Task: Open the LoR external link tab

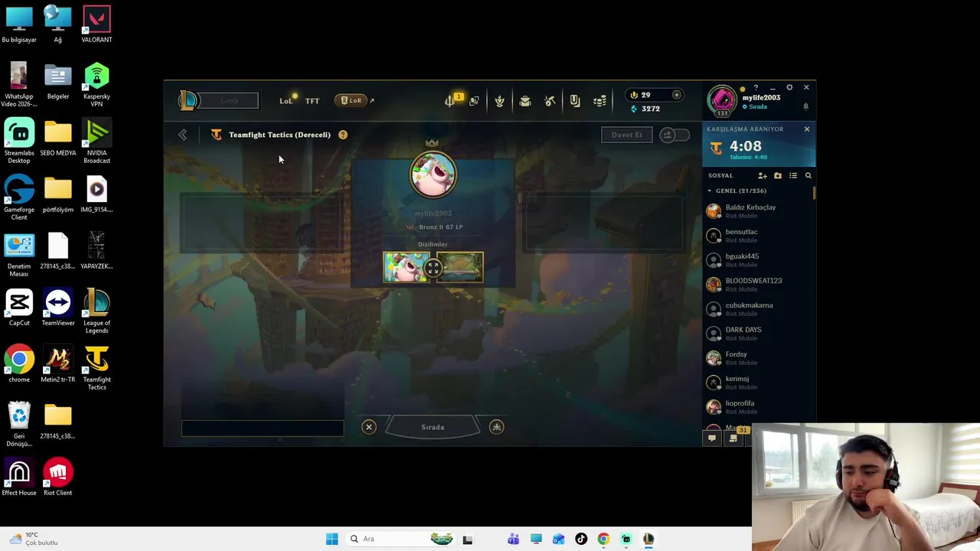Action: (354, 100)
